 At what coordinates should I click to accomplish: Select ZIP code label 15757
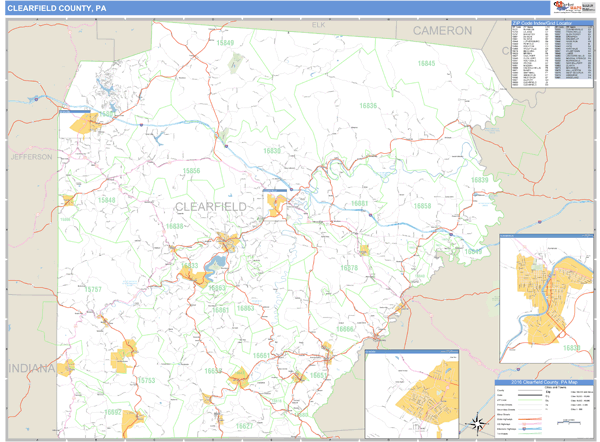(93, 289)
